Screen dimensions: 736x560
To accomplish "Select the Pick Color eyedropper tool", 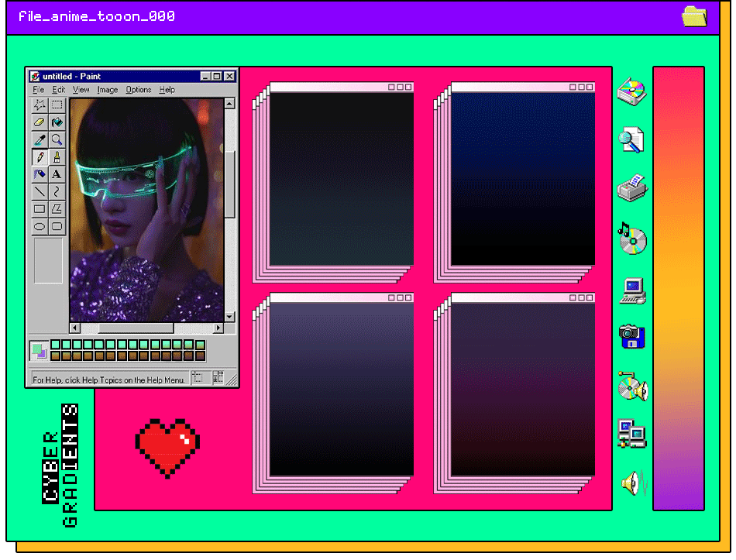I will (40, 140).
